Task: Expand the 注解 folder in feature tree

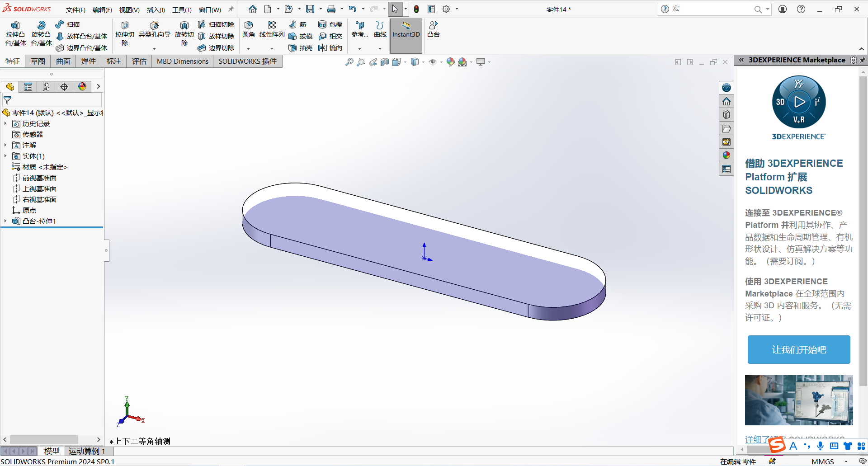Action: [x=5, y=145]
